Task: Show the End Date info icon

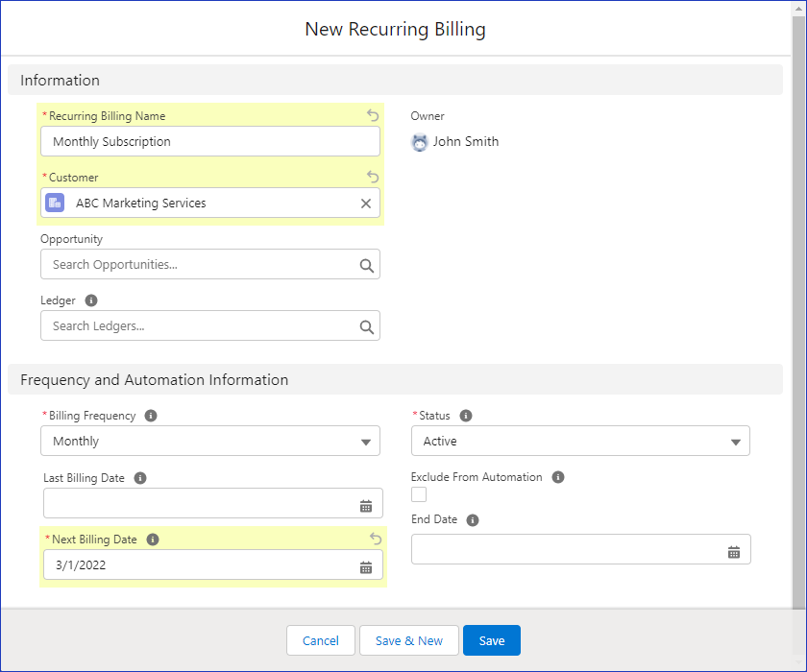Action: [x=473, y=519]
